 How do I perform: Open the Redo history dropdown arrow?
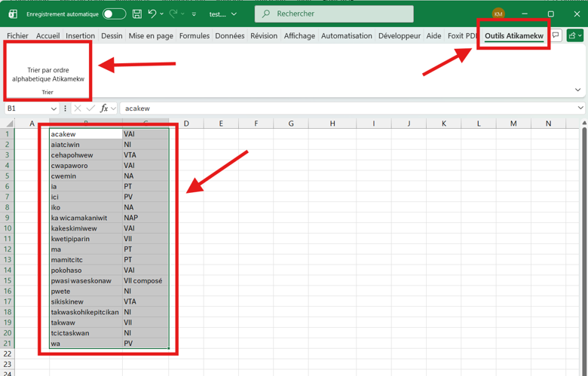pyautogui.click(x=182, y=14)
